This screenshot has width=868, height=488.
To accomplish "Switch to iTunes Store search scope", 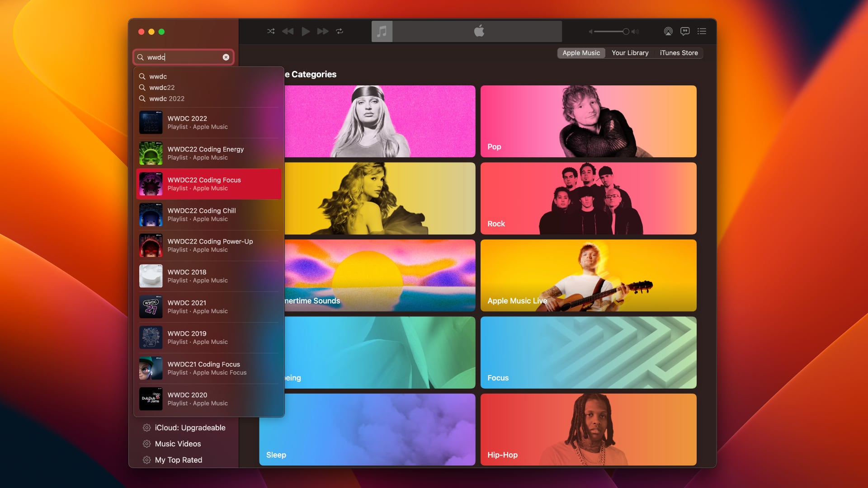I will tap(679, 53).
